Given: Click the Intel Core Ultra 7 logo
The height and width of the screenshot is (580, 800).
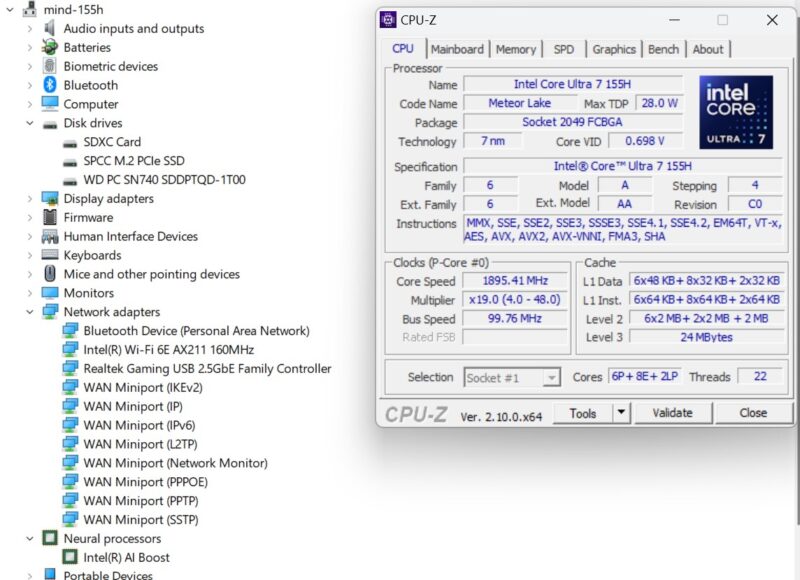Looking at the screenshot, I should tap(734, 112).
